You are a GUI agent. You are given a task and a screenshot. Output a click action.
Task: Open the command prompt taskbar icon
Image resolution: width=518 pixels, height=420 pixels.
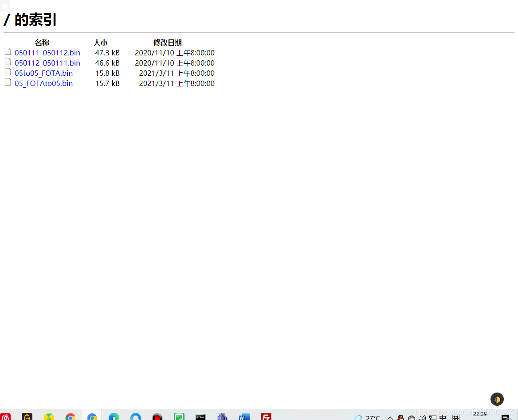pyautogui.click(x=200, y=417)
